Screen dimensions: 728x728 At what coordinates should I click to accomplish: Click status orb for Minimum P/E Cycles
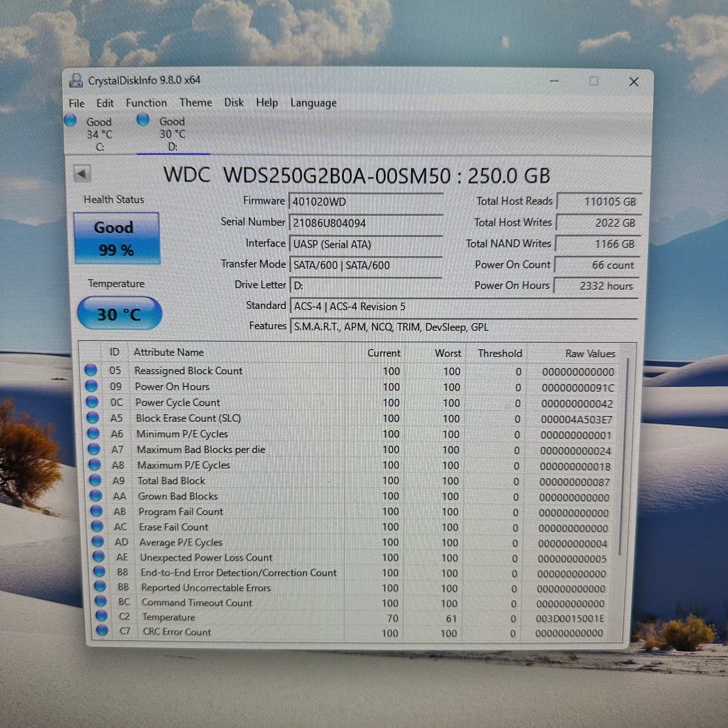click(x=93, y=433)
